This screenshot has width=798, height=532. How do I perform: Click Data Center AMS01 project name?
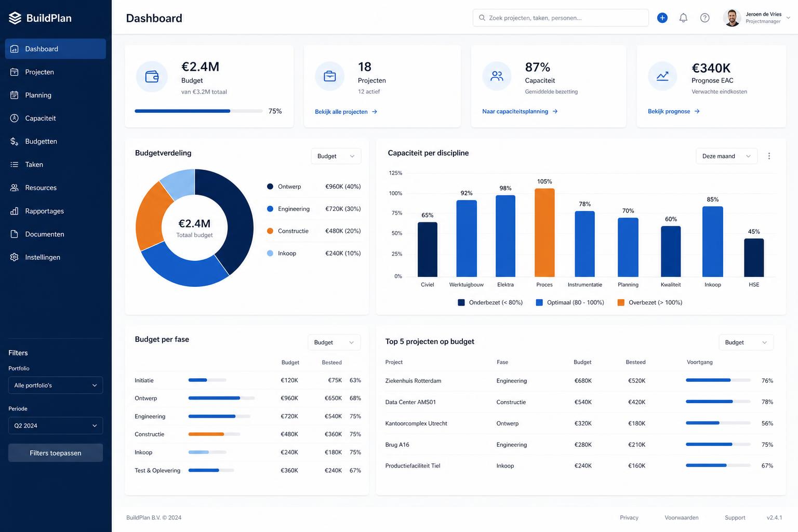410,402
